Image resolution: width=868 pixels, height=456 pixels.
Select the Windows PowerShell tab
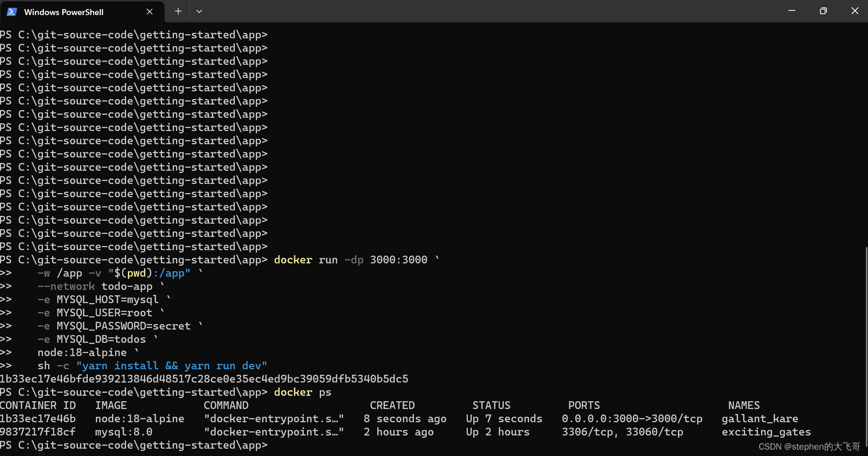(82, 12)
